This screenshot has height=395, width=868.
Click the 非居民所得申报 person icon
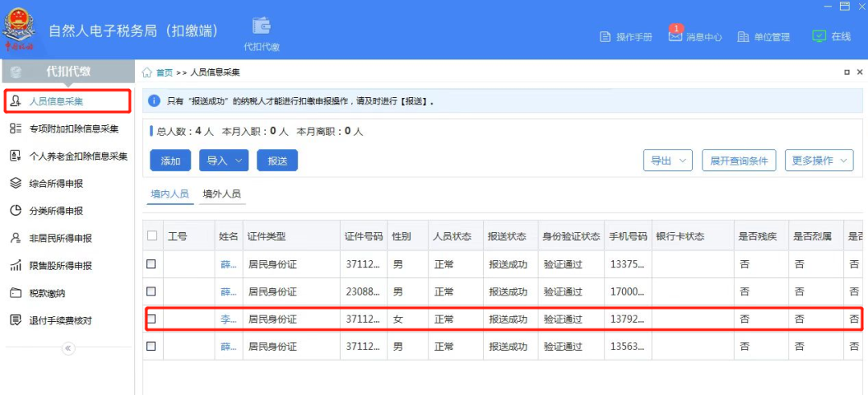(16, 238)
